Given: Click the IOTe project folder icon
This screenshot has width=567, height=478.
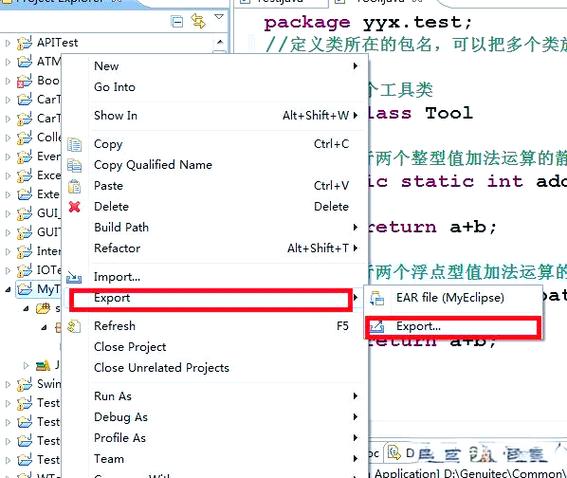Looking at the screenshot, I should point(25,270).
